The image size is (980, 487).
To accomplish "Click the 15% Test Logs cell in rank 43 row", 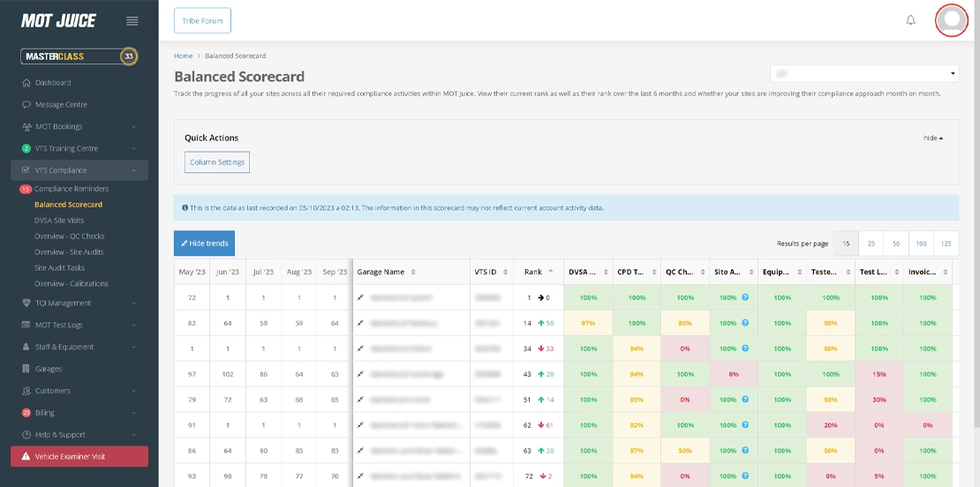I will [878, 374].
